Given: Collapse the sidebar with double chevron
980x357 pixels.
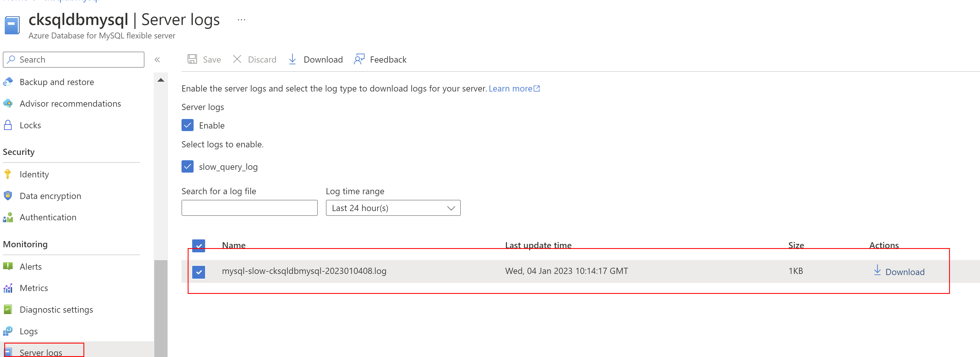Looking at the screenshot, I should [157, 60].
